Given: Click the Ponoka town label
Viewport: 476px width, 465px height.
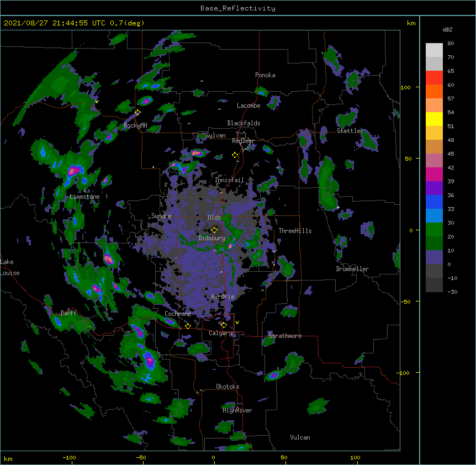Looking at the screenshot, I should point(265,75).
